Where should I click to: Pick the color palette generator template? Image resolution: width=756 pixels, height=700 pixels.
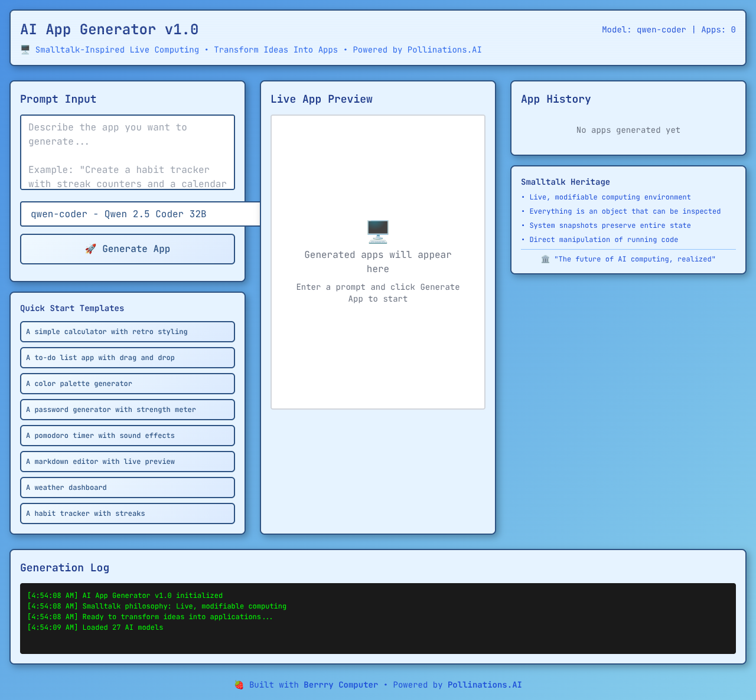(128, 384)
